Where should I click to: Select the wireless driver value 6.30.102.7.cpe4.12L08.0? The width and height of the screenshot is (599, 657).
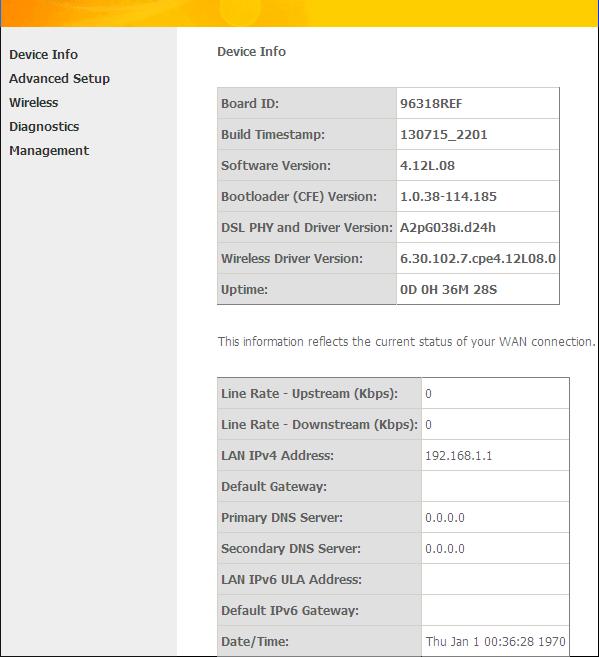coord(478,259)
